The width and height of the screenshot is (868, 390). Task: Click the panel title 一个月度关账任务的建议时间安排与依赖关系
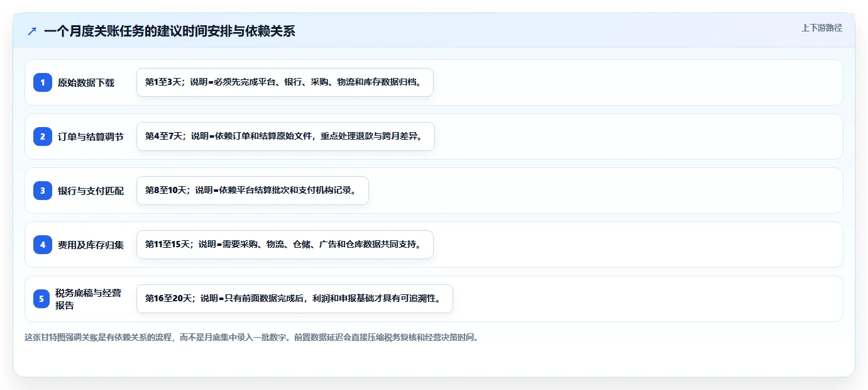[x=170, y=31]
